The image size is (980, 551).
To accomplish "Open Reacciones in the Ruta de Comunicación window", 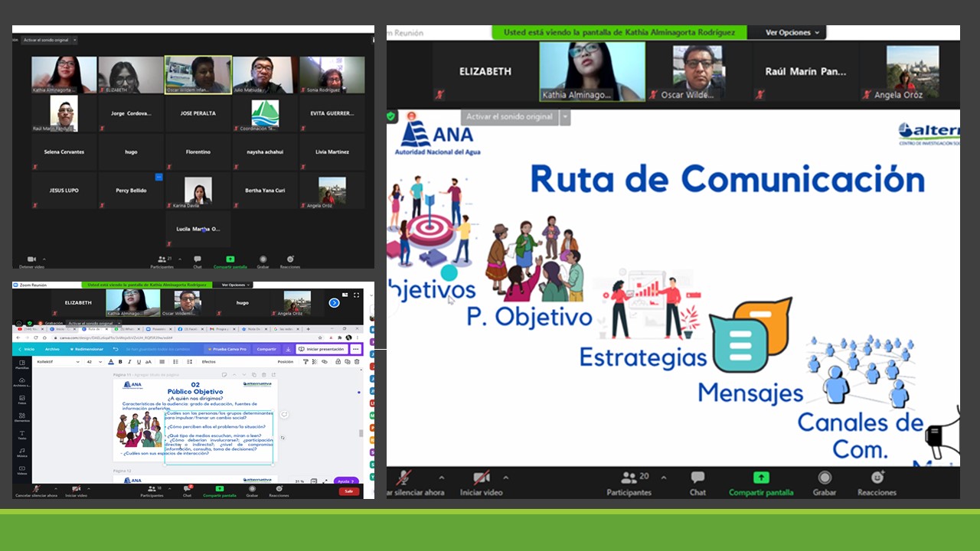I will click(877, 484).
